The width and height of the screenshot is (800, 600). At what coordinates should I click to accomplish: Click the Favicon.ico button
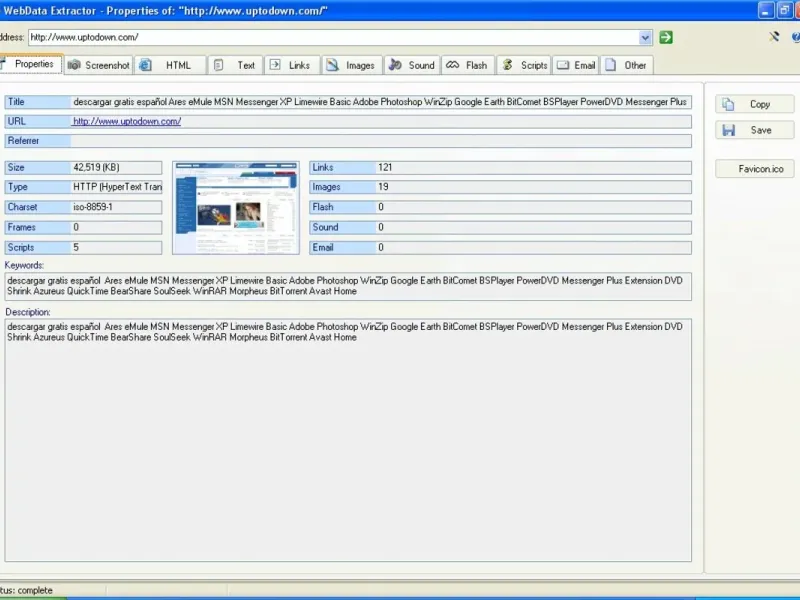pos(755,169)
